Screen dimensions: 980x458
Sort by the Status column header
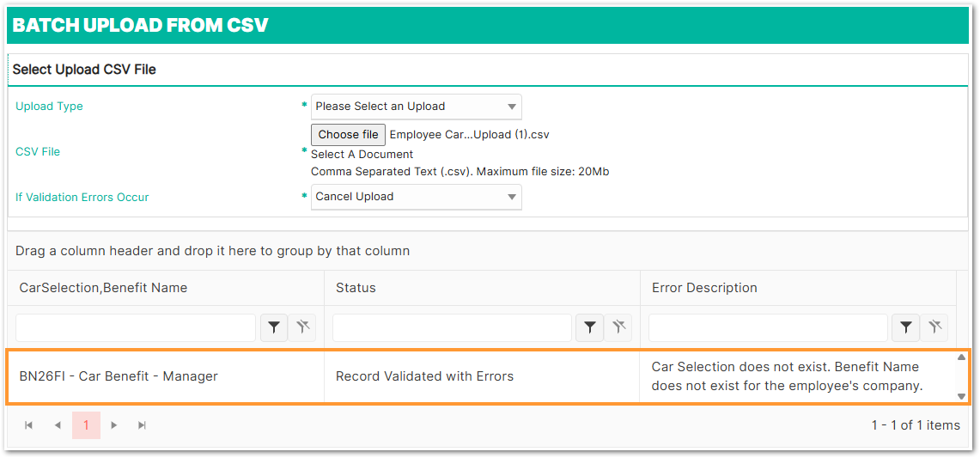356,288
